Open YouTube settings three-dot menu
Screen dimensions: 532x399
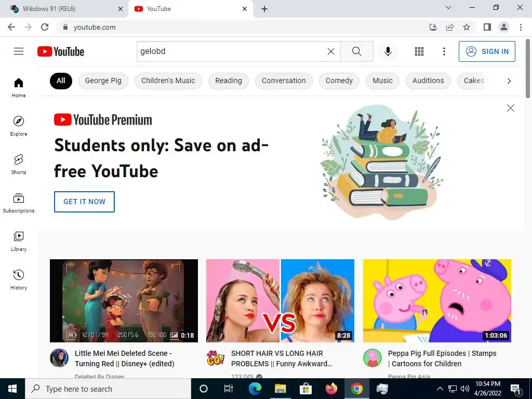[x=444, y=51]
